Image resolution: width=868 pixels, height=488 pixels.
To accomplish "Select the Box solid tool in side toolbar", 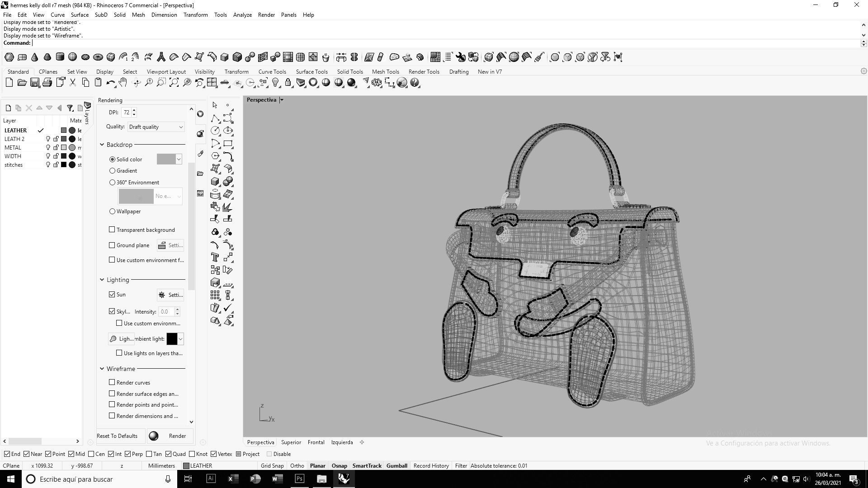I will tap(215, 182).
